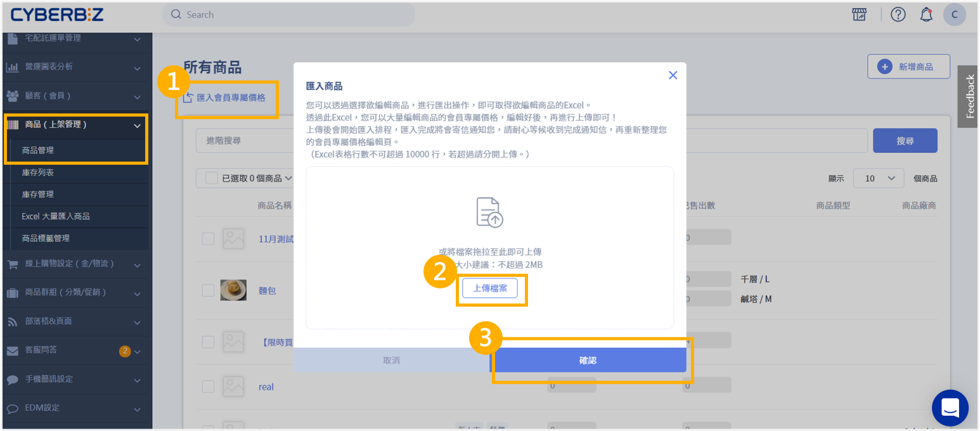Toggle the select-all products checkbox
Viewport: 980px width, 431px height.
(x=212, y=179)
